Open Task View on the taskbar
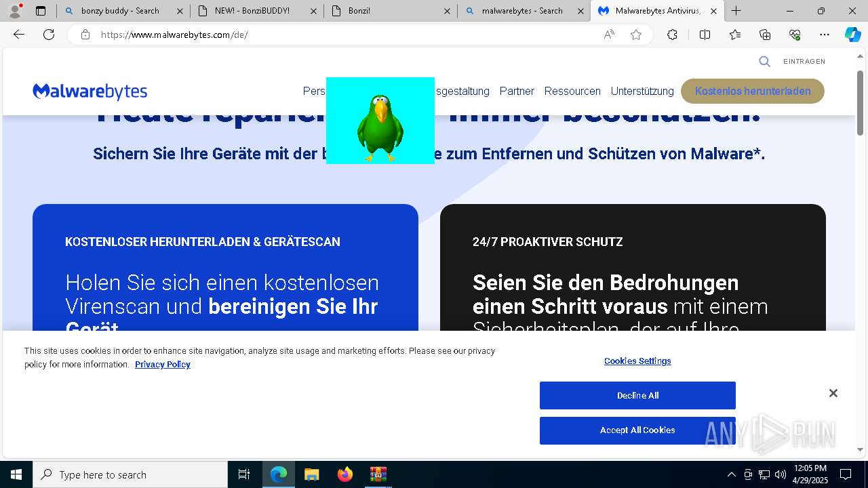Image resolution: width=868 pixels, height=488 pixels. pos(244,474)
